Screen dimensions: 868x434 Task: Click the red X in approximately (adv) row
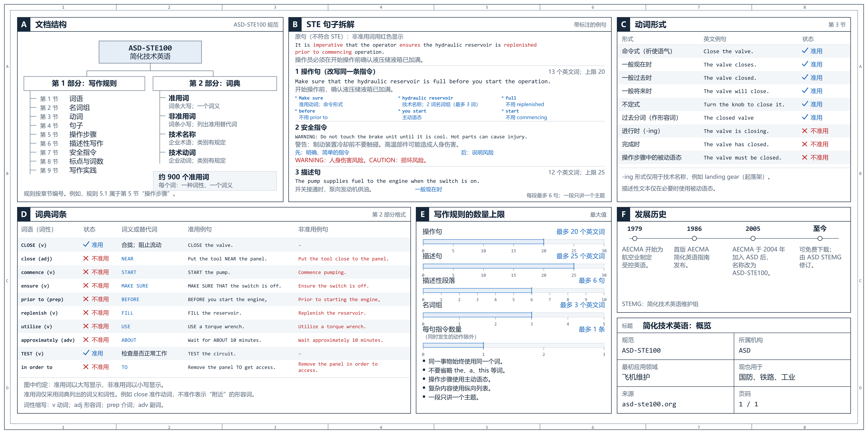(86, 340)
